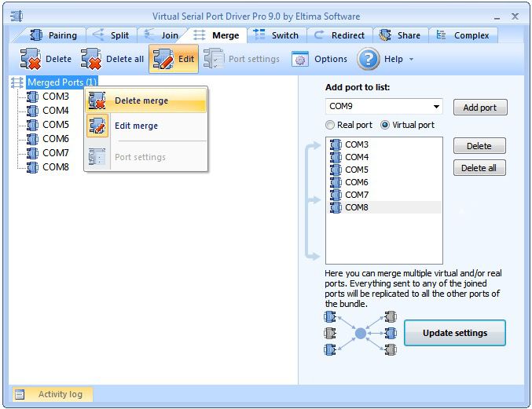Switch to the Complex tab

click(464, 35)
